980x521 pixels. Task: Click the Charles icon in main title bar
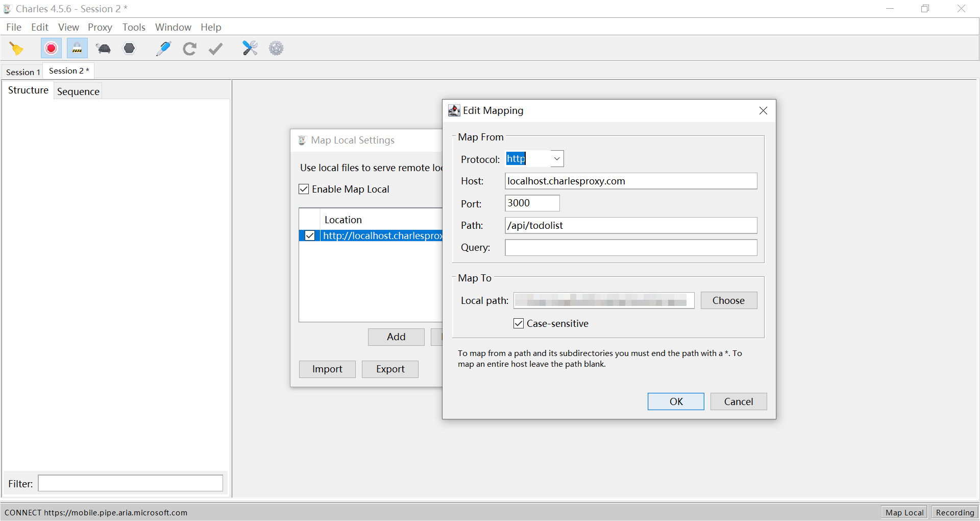coord(8,9)
